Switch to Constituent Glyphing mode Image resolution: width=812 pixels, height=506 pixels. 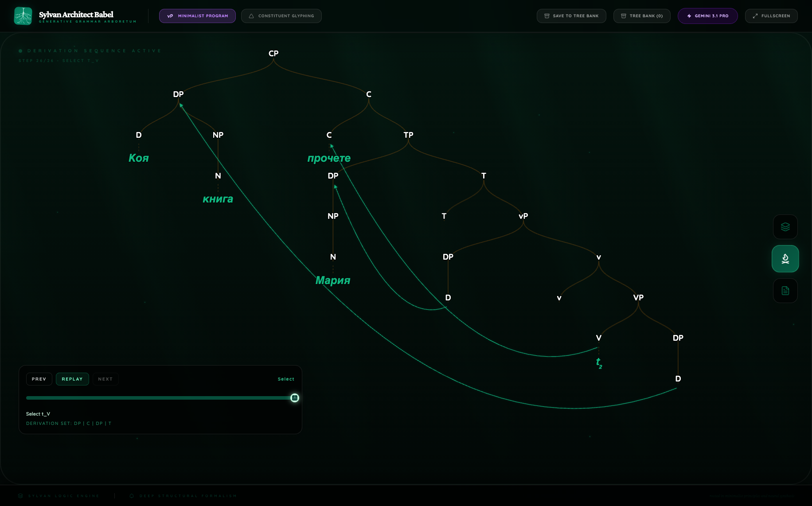(281, 16)
